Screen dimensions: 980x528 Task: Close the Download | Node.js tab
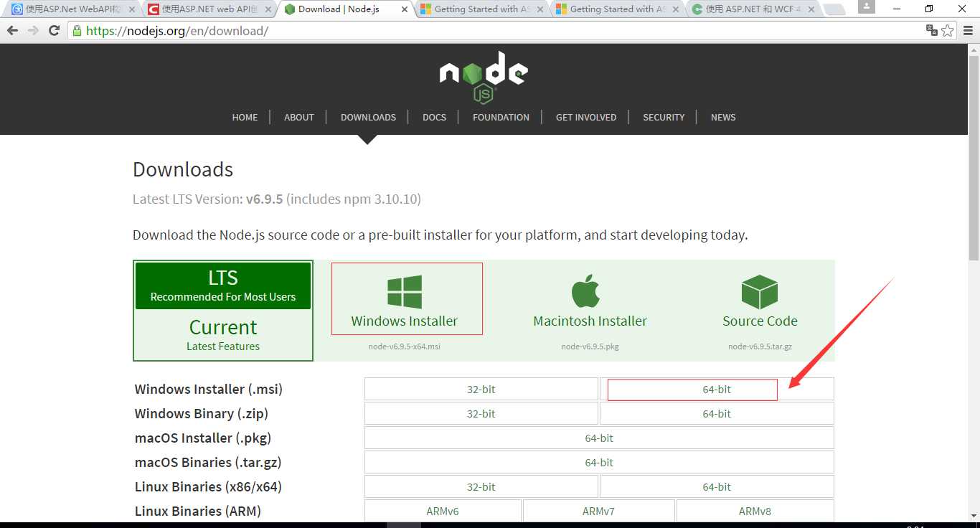(404, 9)
